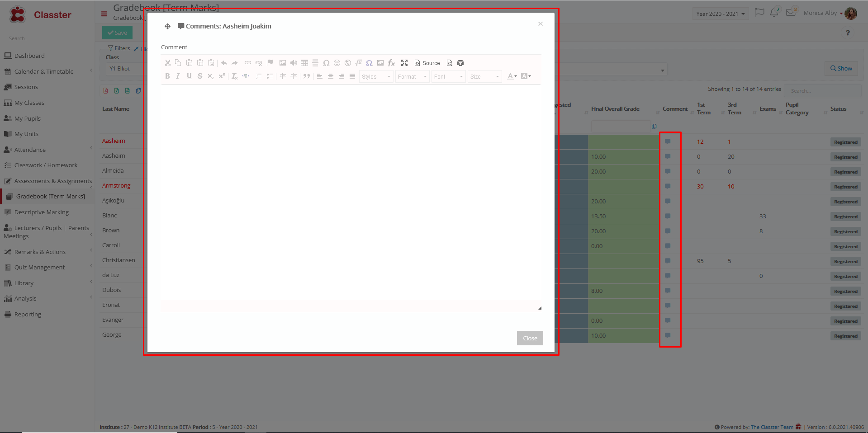Toggle Italic formatting

[178, 76]
